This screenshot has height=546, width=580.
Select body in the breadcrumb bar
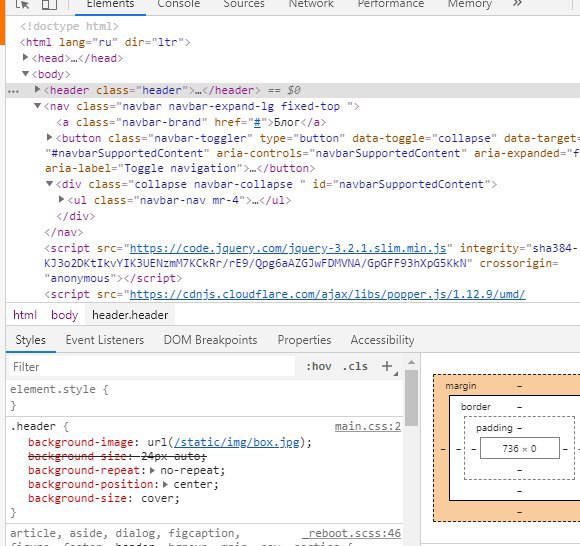click(x=65, y=315)
